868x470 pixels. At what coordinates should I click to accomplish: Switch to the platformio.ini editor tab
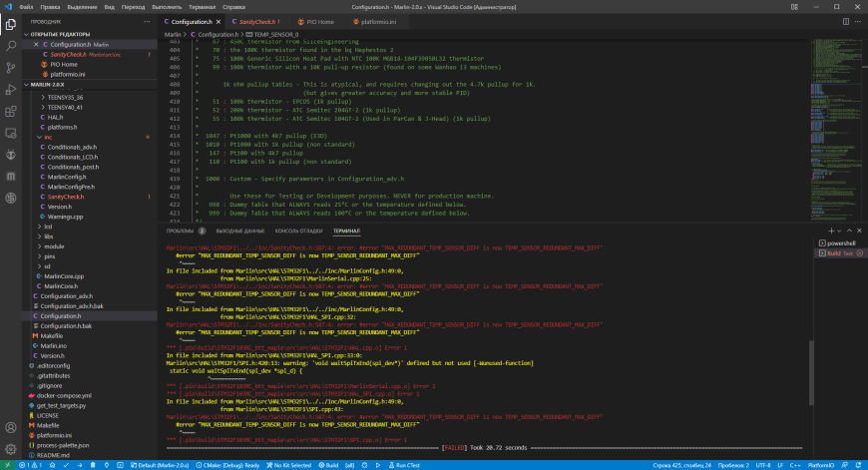(x=375, y=22)
